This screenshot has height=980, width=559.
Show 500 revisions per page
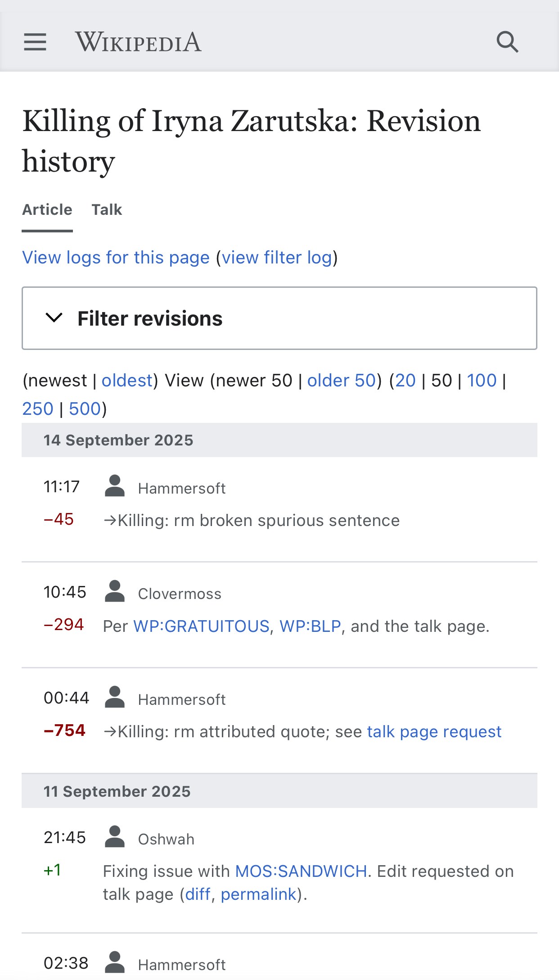tap(85, 409)
